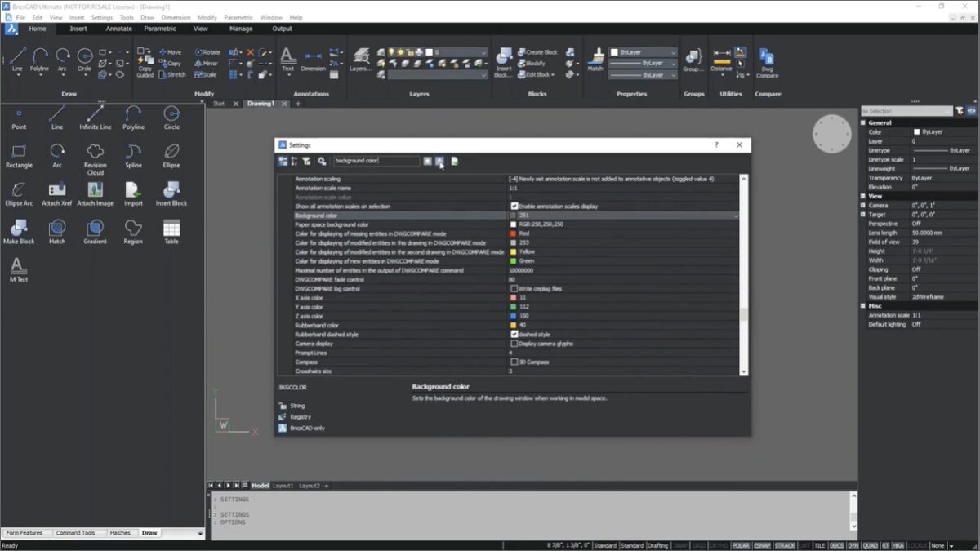The image size is (980, 551).
Task: Collapse View section in Properties panel
Action: 863,196
